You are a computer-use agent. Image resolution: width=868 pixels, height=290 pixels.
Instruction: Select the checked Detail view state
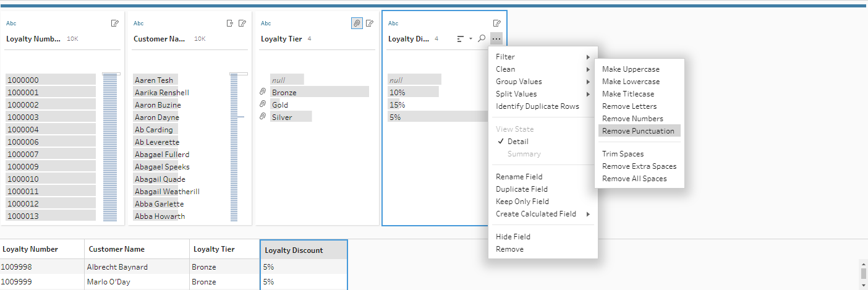[517, 142]
